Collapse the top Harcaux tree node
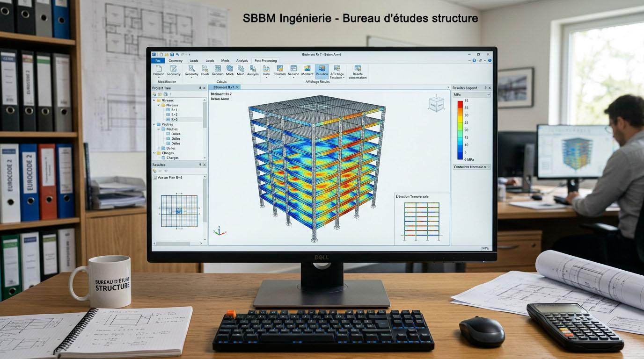The image size is (644, 359). pyautogui.click(x=154, y=100)
